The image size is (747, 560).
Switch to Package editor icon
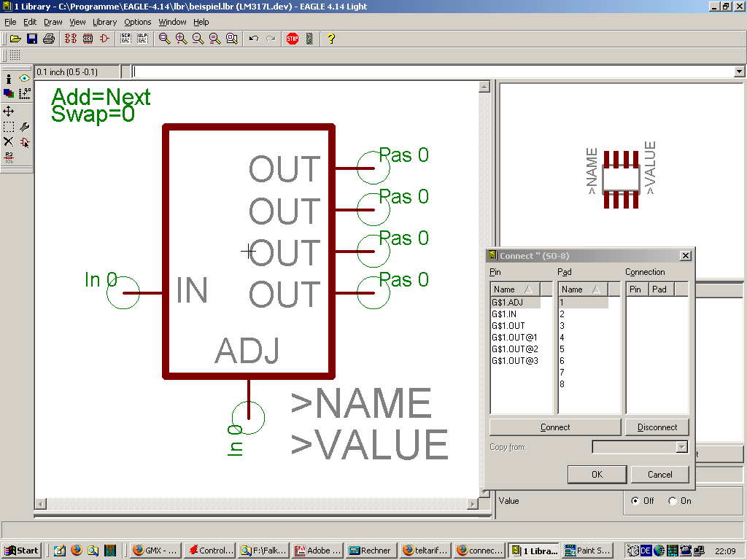pos(88,39)
